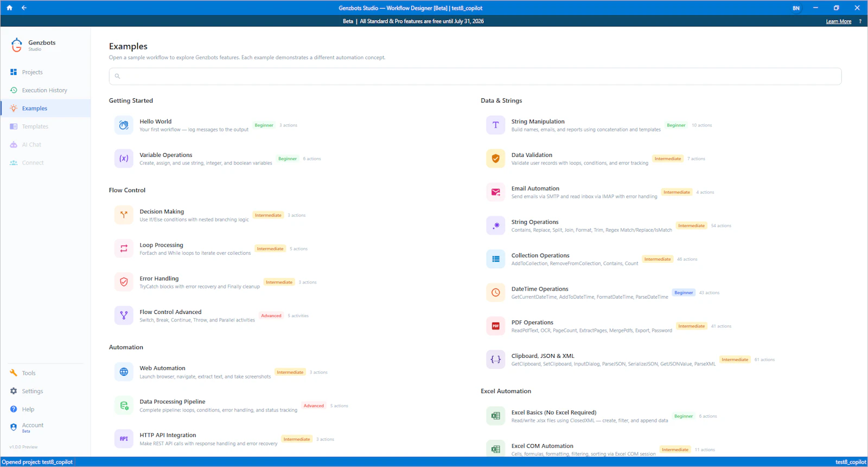Open the String Manipulation T icon
Screen dimensions: 868x467
(x=495, y=125)
